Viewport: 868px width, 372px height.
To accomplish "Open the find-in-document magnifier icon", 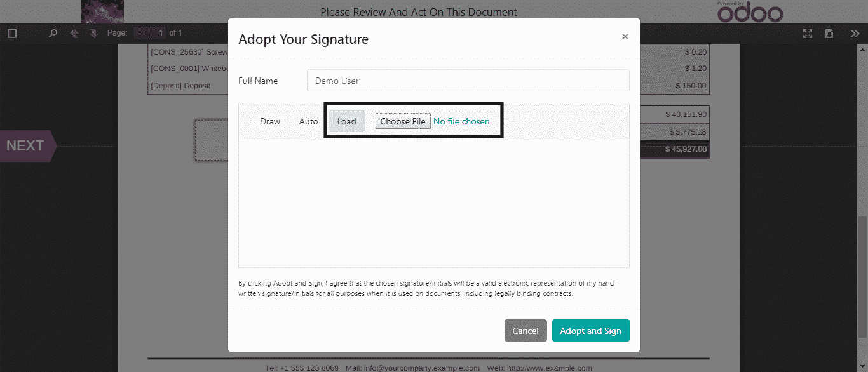I will pyautogui.click(x=53, y=33).
